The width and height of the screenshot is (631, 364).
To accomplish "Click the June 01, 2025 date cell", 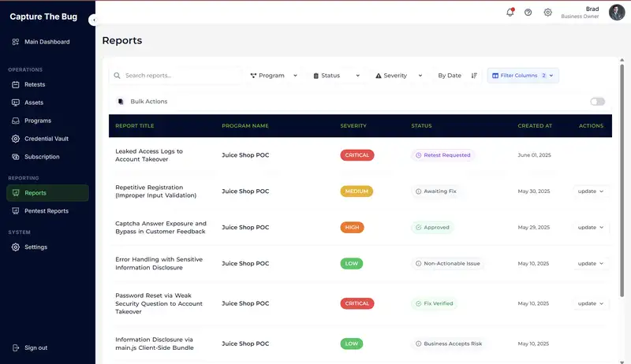I will pyautogui.click(x=534, y=155).
